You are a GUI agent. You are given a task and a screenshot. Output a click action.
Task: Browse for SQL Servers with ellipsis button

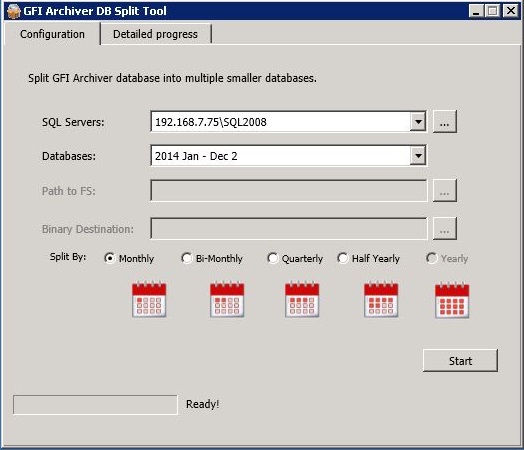[x=444, y=122]
